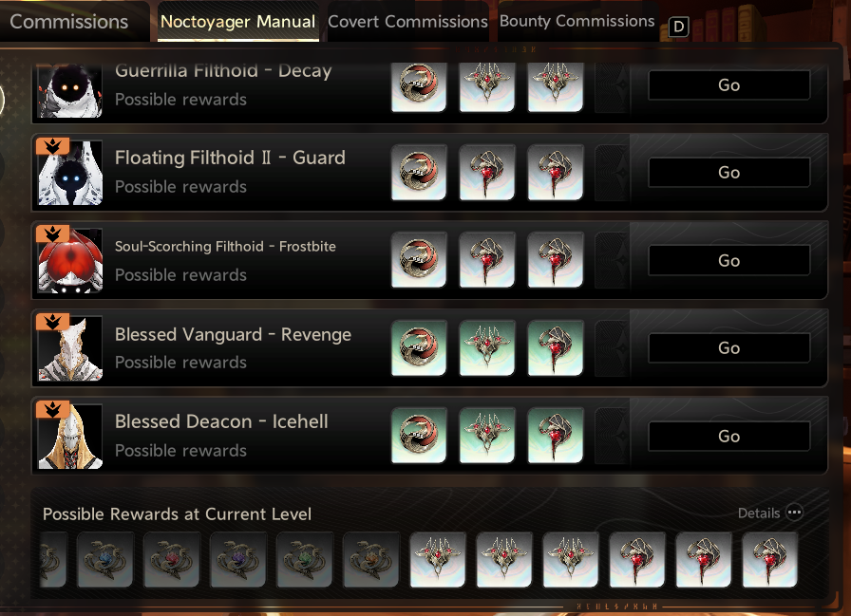Click the D key hint icon
Viewport: 851px width, 616px height.
[x=678, y=27]
